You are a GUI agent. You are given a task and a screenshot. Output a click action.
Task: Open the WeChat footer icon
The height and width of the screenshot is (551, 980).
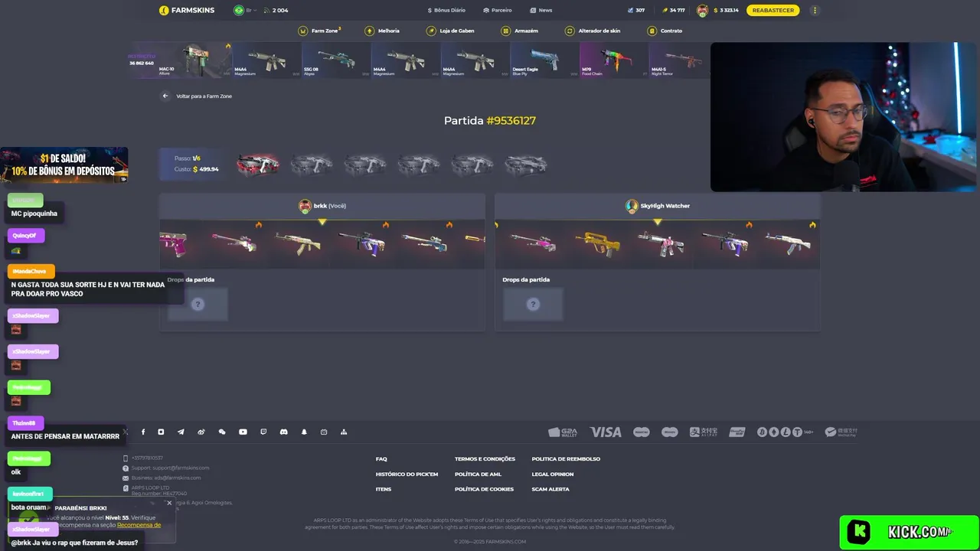[222, 432]
